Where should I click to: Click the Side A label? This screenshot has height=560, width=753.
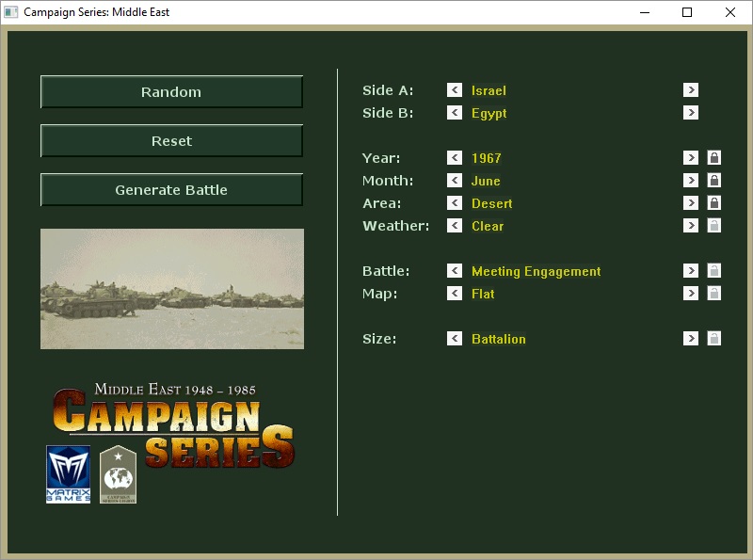pos(388,89)
